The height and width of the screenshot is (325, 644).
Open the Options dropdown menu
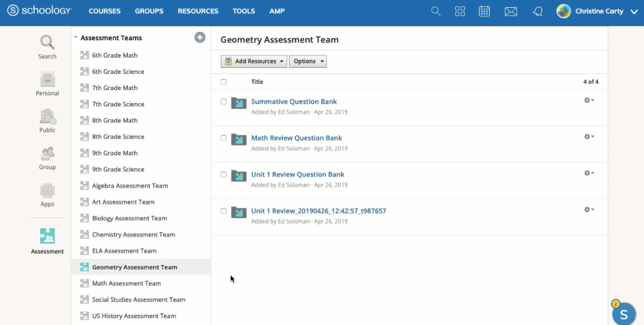click(x=307, y=61)
